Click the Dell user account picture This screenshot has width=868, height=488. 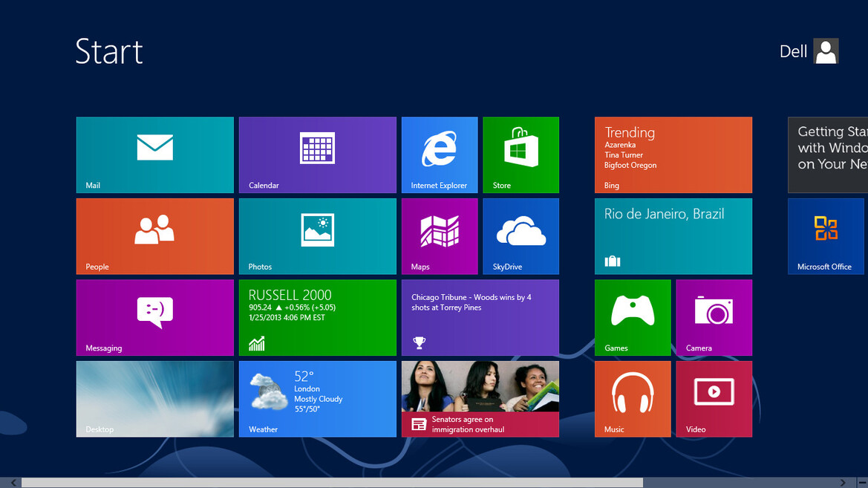coord(826,51)
